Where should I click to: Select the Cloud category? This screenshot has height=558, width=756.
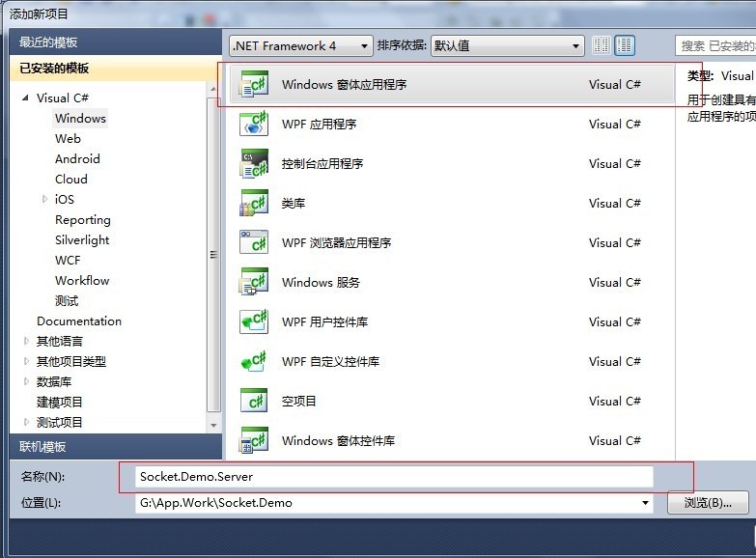(x=71, y=179)
